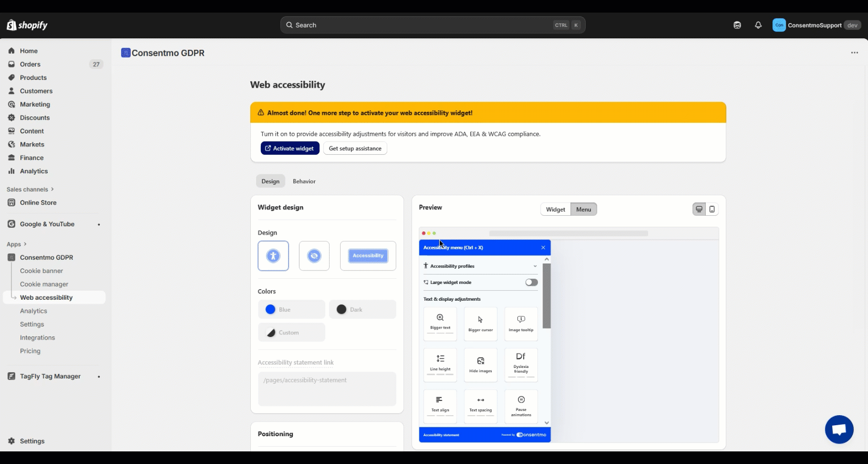Image resolution: width=868 pixels, height=464 pixels.
Task: Open the chat support bubble
Action: pyautogui.click(x=839, y=429)
